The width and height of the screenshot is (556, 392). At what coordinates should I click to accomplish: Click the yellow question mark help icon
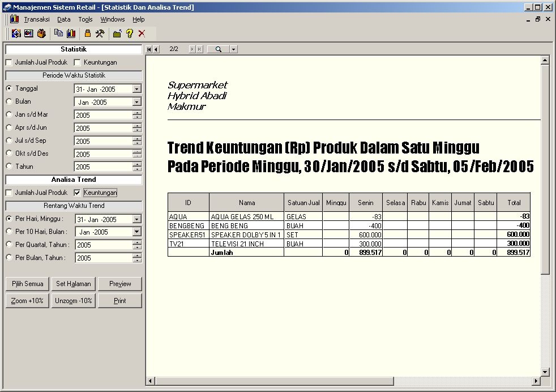[x=129, y=33]
